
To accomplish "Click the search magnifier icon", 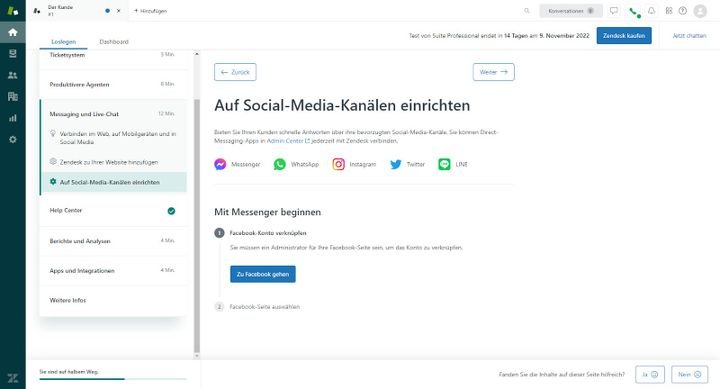I will point(527,11).
